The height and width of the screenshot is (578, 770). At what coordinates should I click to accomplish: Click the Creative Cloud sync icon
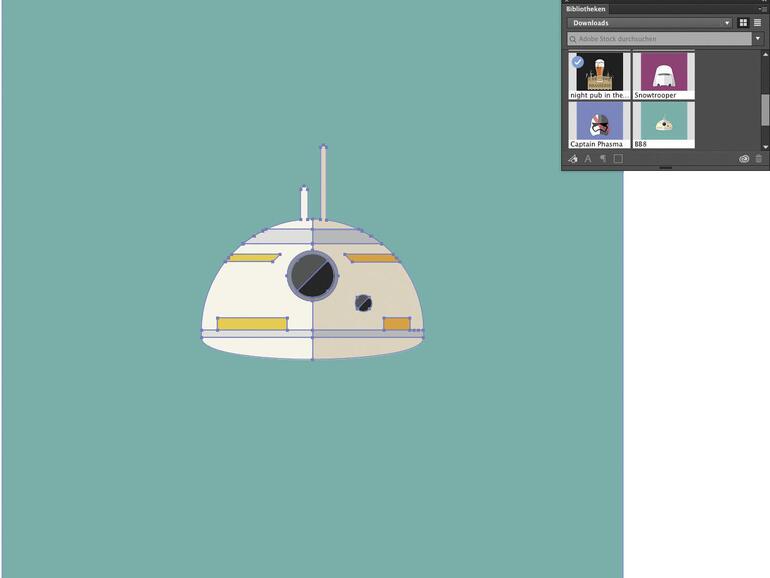(x=744, y=159)
